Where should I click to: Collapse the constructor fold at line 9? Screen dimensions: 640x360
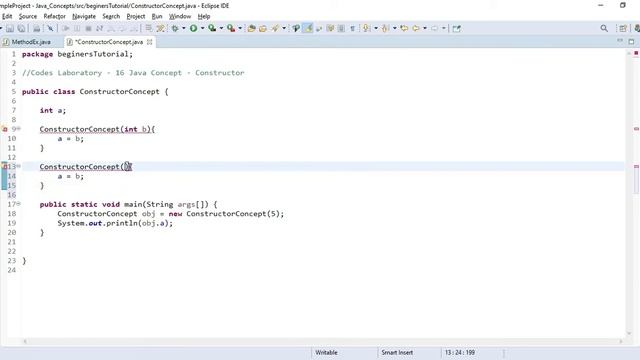(18, 129)
